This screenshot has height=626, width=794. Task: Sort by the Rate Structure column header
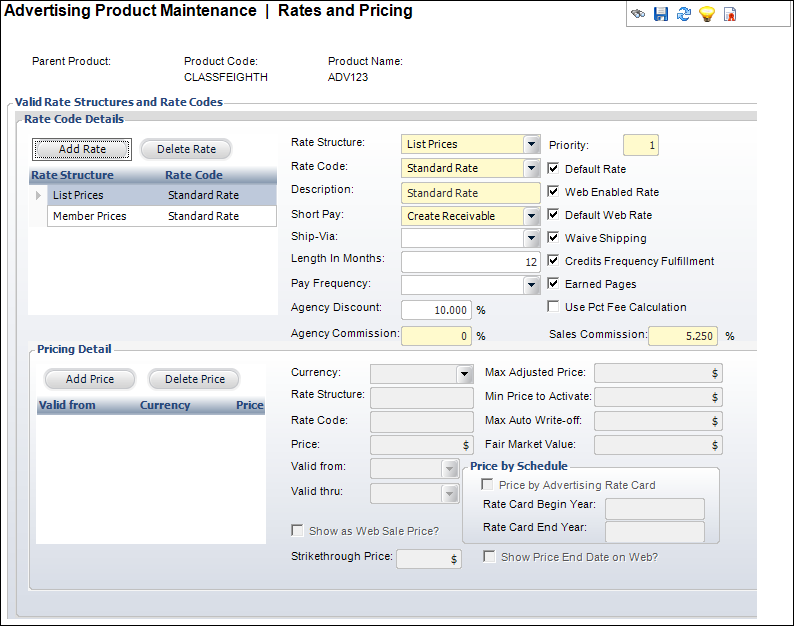pyautogui.click(x=72, y=175)
